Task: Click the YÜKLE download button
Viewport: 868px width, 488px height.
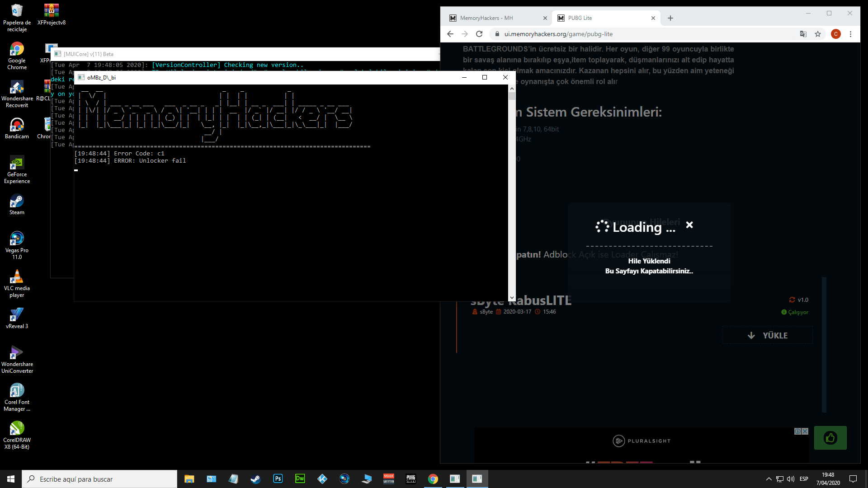Action: click(x=768, y=335)
